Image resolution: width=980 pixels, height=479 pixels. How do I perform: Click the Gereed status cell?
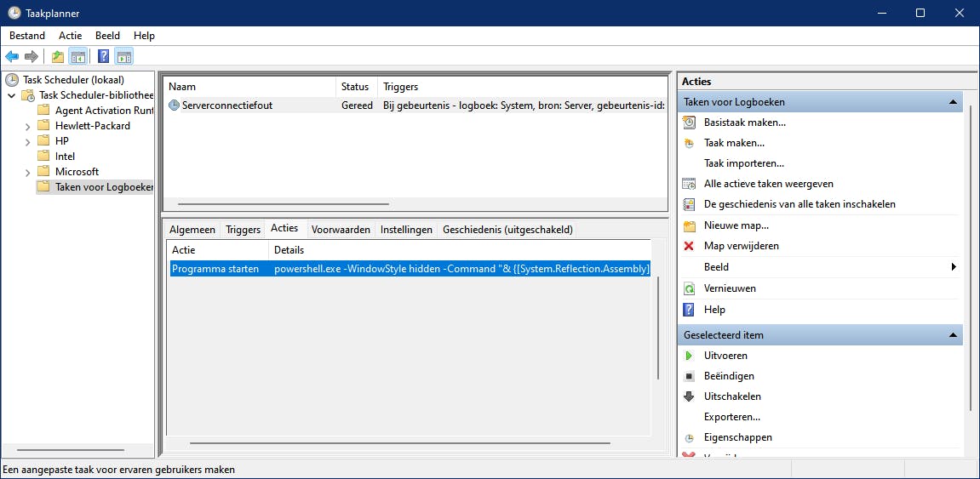(357, 105)
